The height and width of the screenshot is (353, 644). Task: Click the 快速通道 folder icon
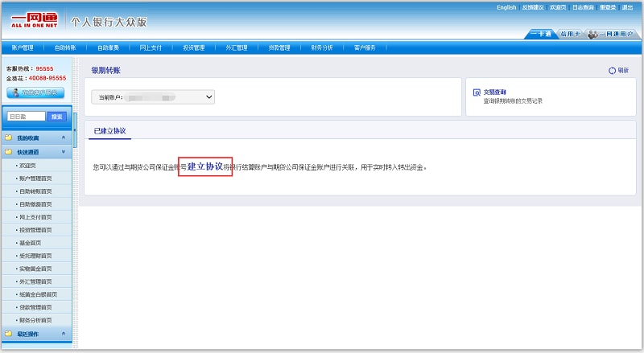[9, 151]
